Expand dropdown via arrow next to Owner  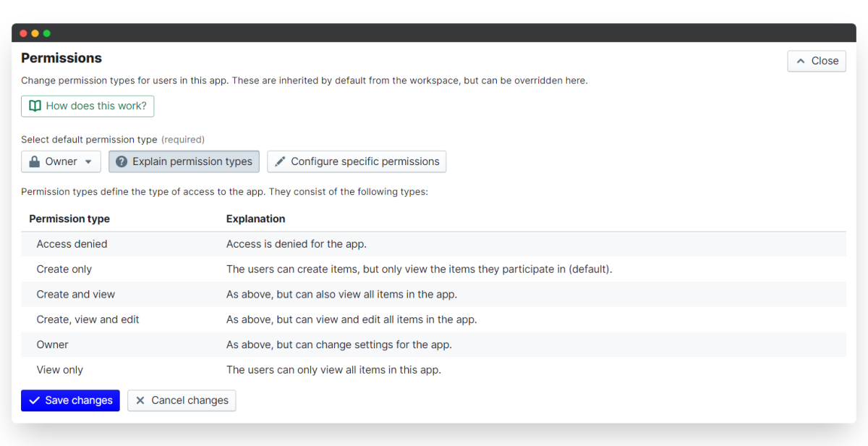(x=88, y=162)
